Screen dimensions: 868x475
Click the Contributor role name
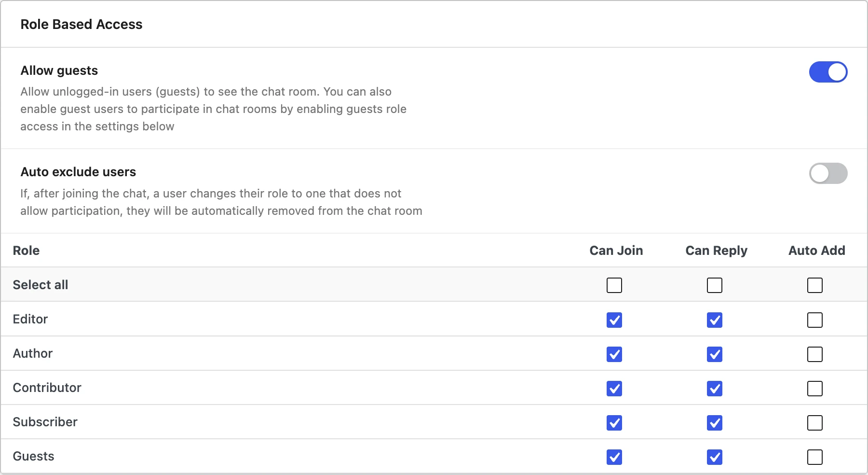[x=47, y=388]
